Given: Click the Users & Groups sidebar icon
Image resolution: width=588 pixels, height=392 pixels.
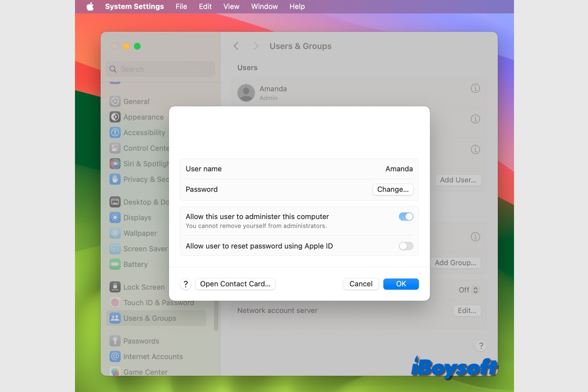Looking at the screenshot, I should point(115,318).
